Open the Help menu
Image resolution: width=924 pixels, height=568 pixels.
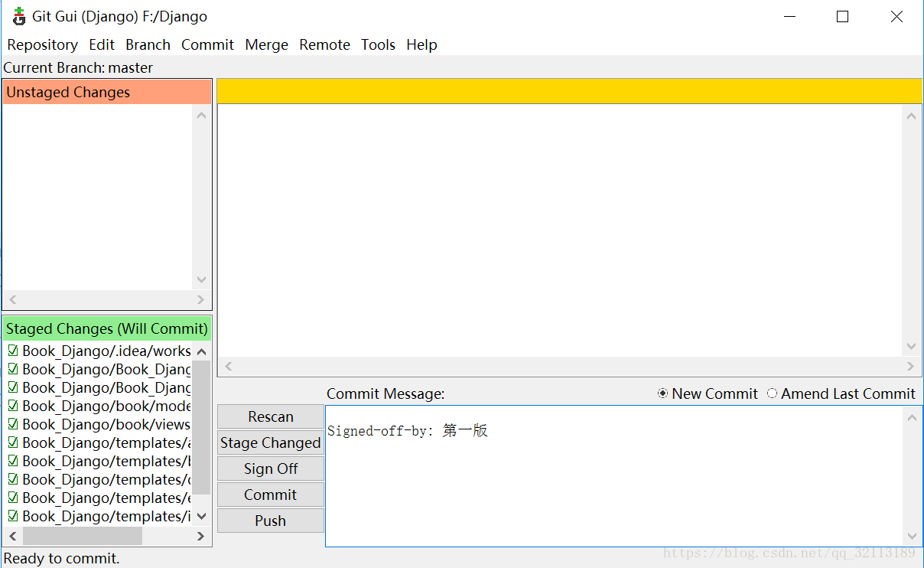pos(421,44)
